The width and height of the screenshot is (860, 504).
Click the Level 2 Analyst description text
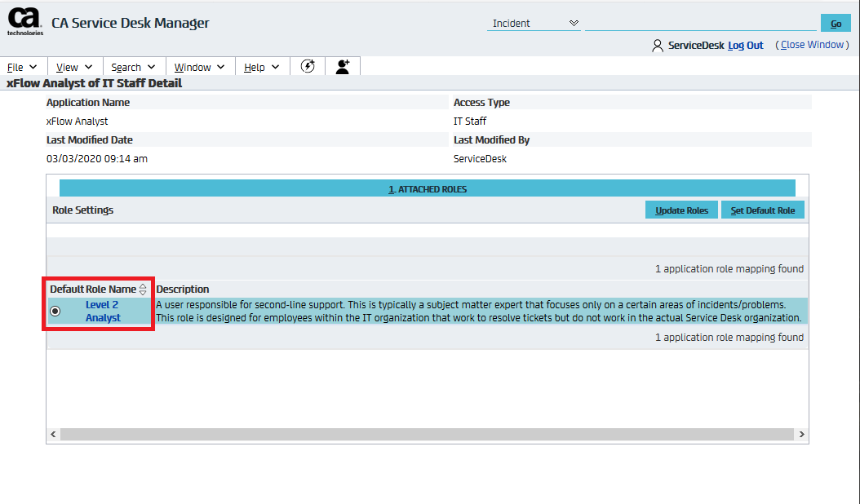click(479, 311)
